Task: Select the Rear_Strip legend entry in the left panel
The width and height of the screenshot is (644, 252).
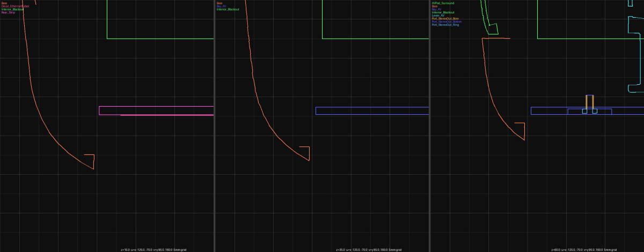Action: click(8, 12)
